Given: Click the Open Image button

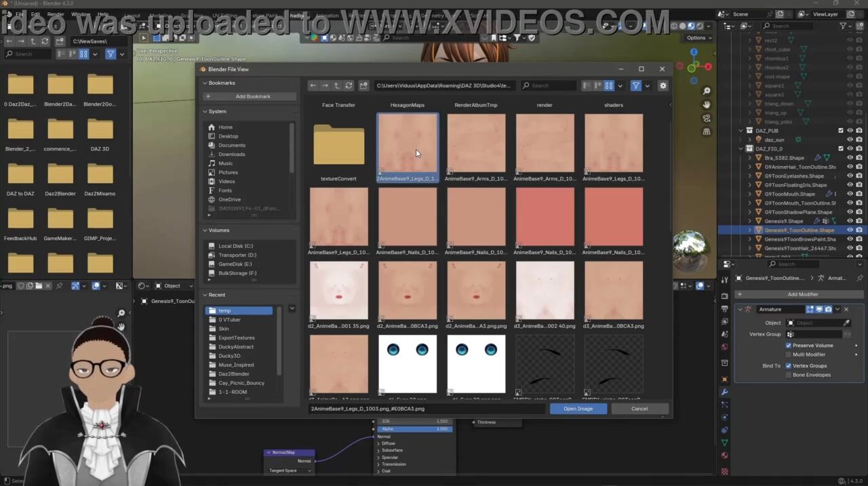Looking at the screenshot, I should pyautogui.click(x=578, y=409).
